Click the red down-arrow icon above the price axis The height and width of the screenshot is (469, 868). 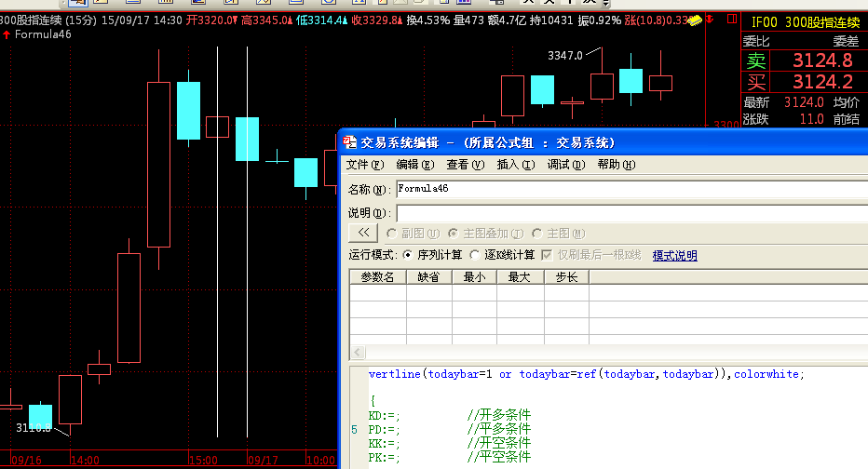click(x=710, y=20)
